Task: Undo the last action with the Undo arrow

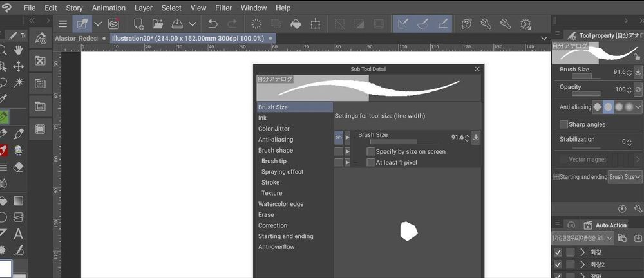Action: tap(213, 24)
